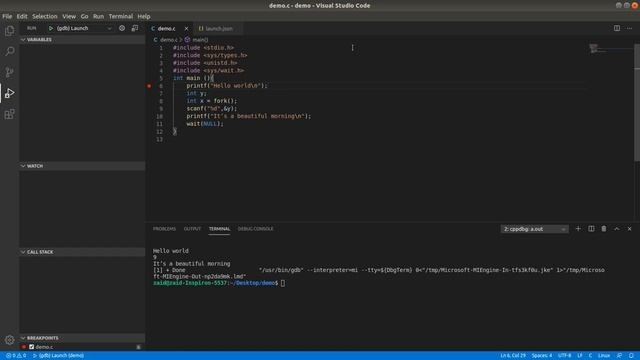Open the Help menu
Viewport: 640px width, 360px height.
tap(144, 16)
